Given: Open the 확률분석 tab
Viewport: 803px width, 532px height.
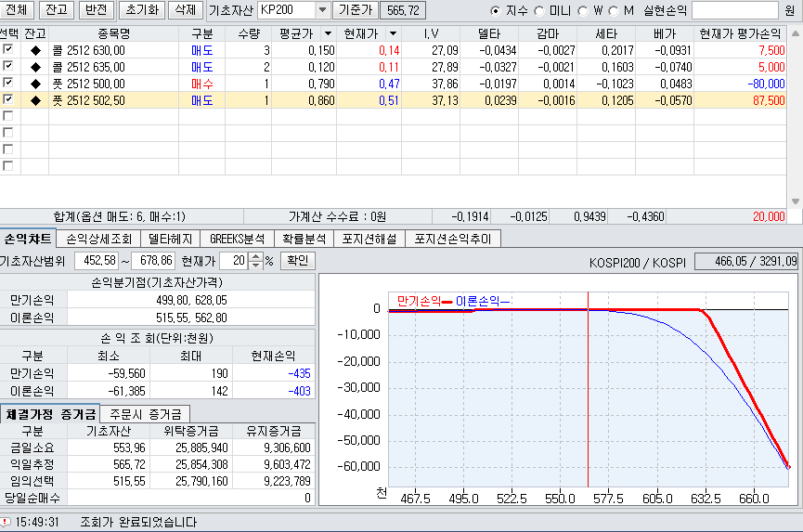Looking at the screenshot, I should point(304,240).
